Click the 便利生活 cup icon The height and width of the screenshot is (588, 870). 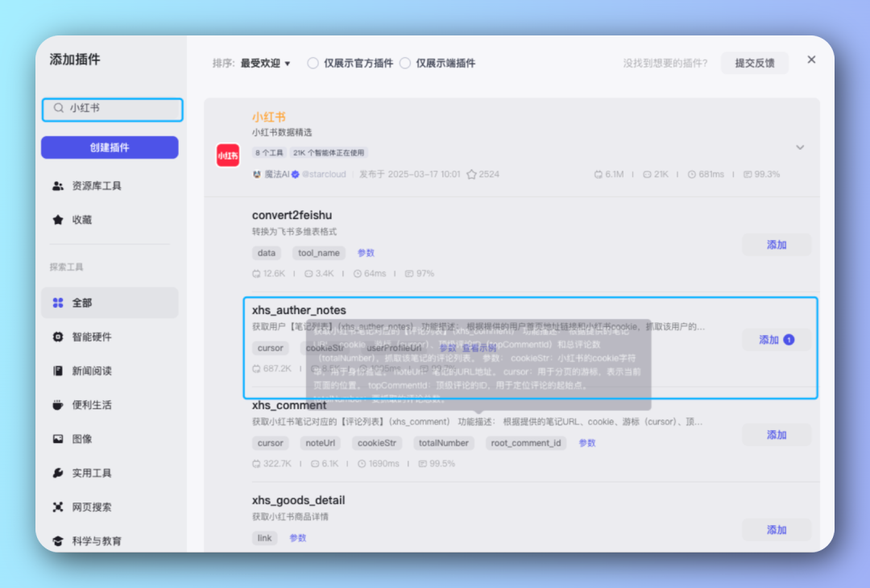(x=58, y=405)
